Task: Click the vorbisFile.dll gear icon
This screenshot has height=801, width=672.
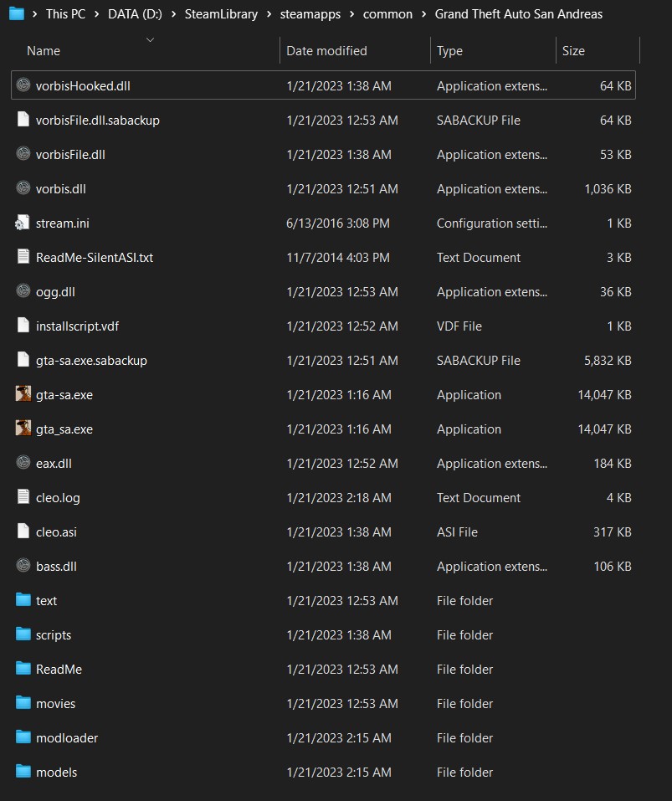Action: tap(23, 153)
